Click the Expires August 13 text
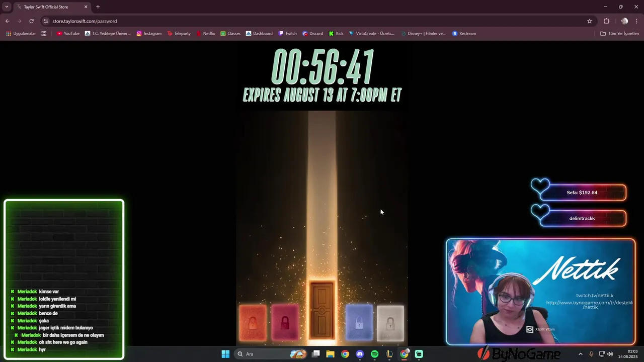Viewport: 644px width, 362px height. tap(322, 95)
